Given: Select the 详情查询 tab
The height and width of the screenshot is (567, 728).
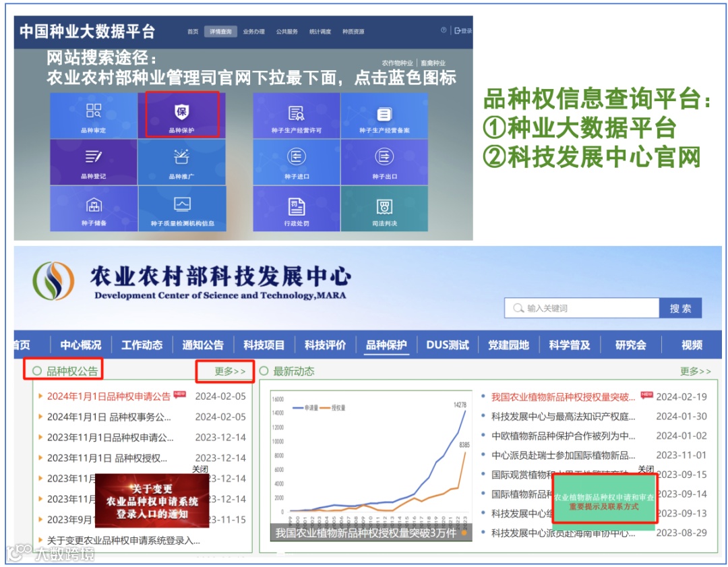Looking at the screenshot, I should coord(220,32).
